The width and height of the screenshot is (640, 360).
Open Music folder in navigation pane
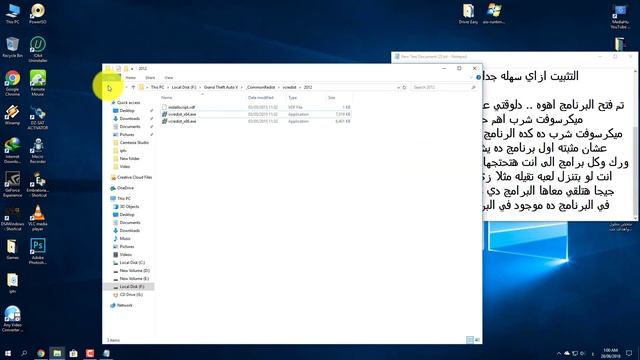(125, 238)
